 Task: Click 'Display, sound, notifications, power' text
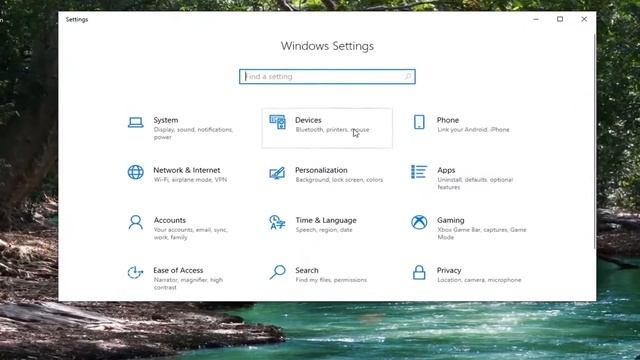point(193,133)
